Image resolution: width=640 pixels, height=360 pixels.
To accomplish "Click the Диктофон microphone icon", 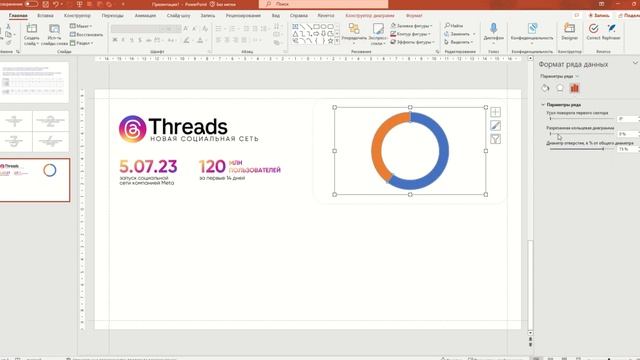I will pos(493,28).
